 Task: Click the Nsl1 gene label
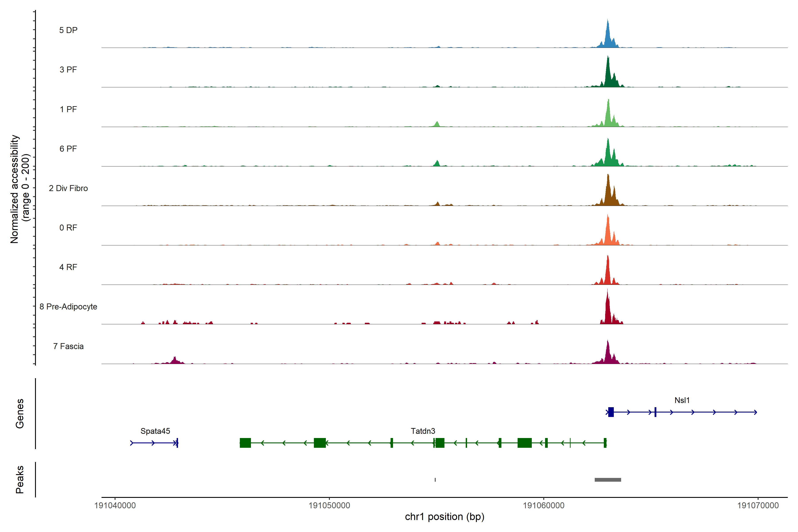[682, 400]
